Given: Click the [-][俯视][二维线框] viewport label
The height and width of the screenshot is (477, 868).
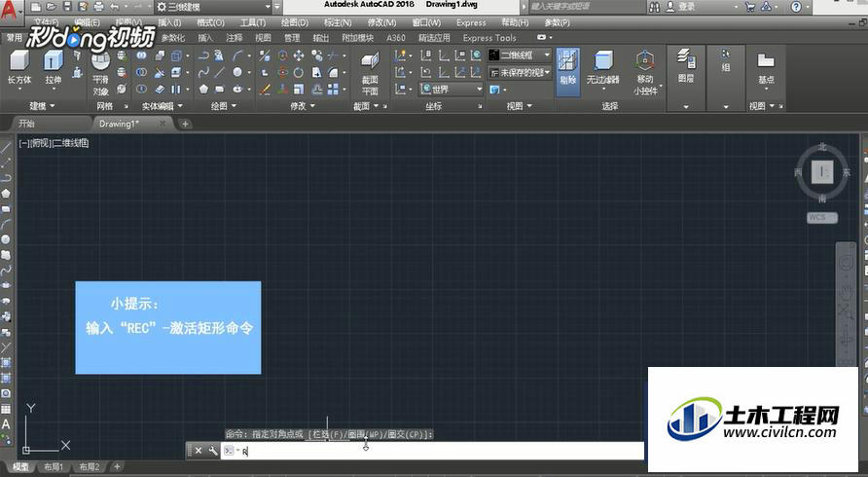Looking at the screenshot, I should [54, 143].
